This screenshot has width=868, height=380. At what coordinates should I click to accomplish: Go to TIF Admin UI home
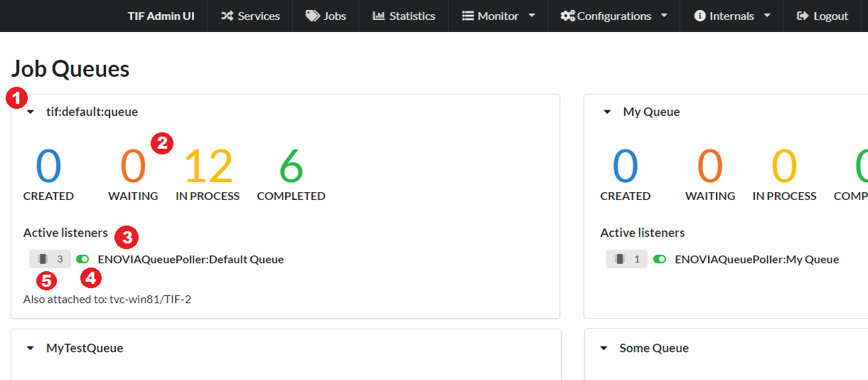[161, 16]
